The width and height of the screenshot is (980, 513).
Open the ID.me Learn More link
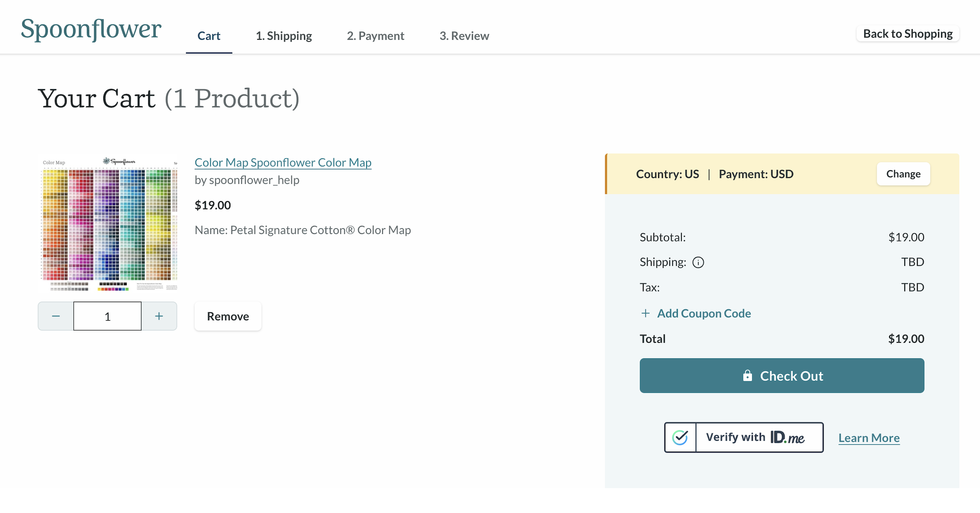869,438
